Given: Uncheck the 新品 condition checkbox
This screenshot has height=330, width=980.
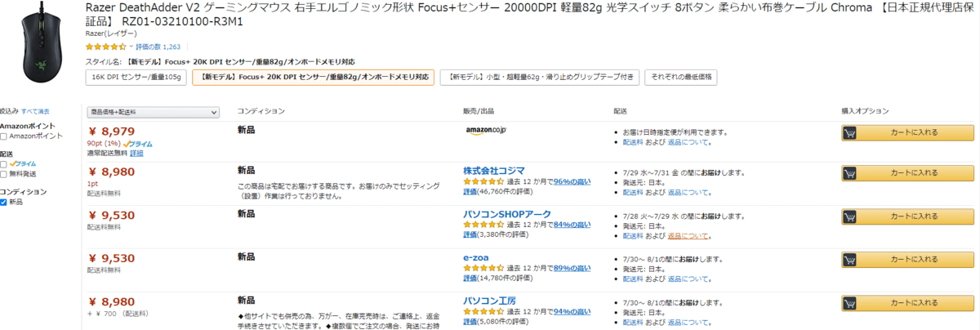Looking at the screenshot, I should (x=4, y=202).
